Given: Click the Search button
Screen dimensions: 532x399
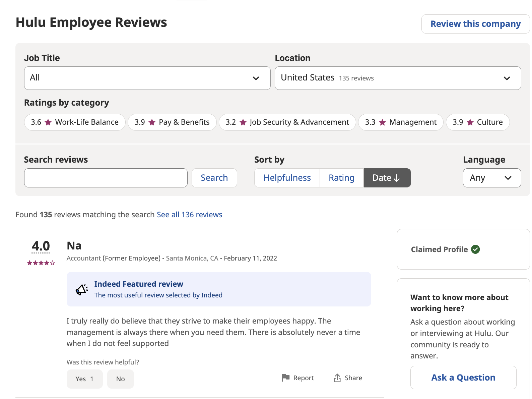Looking at the screenshot, I should pyautogui.click(x=214, y=178).
